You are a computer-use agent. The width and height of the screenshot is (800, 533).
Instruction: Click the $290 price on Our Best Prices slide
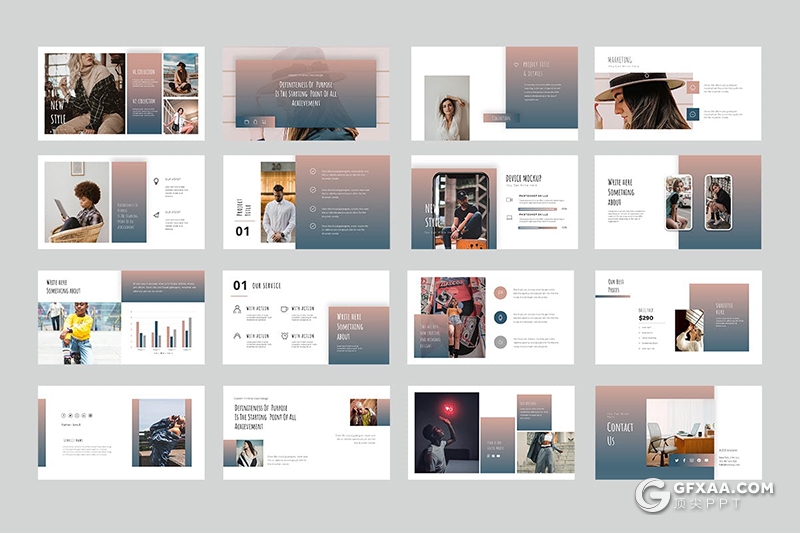(646, 318)
